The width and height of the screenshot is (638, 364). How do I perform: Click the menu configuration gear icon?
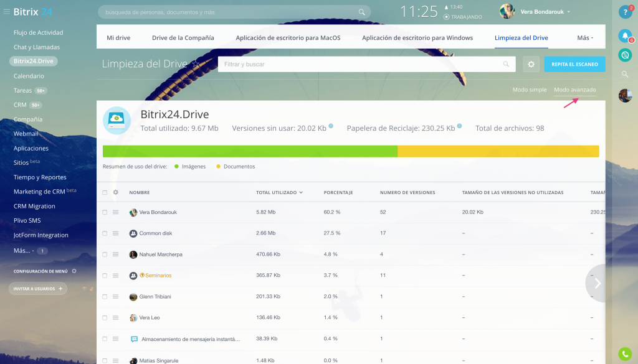coord(74,271)
